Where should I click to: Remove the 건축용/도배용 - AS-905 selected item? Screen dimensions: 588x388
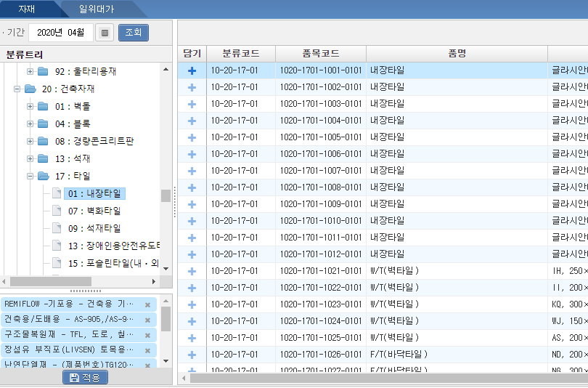point(148,320)
